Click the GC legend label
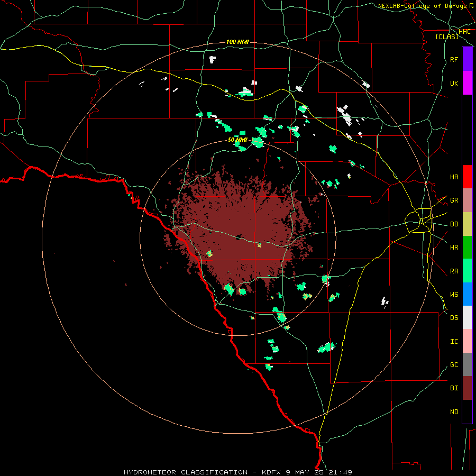The width and height of the screenshot is (476, 476). pos(454,364)
